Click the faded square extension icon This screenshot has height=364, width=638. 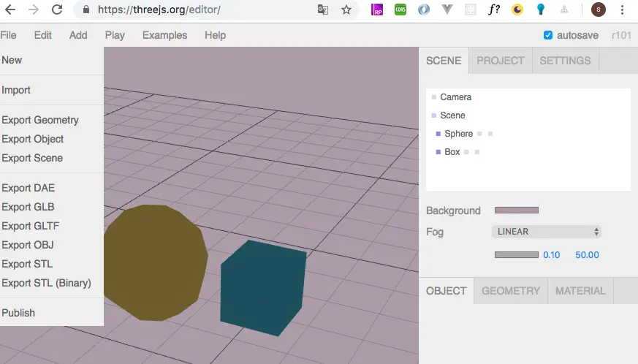(471, 10)
